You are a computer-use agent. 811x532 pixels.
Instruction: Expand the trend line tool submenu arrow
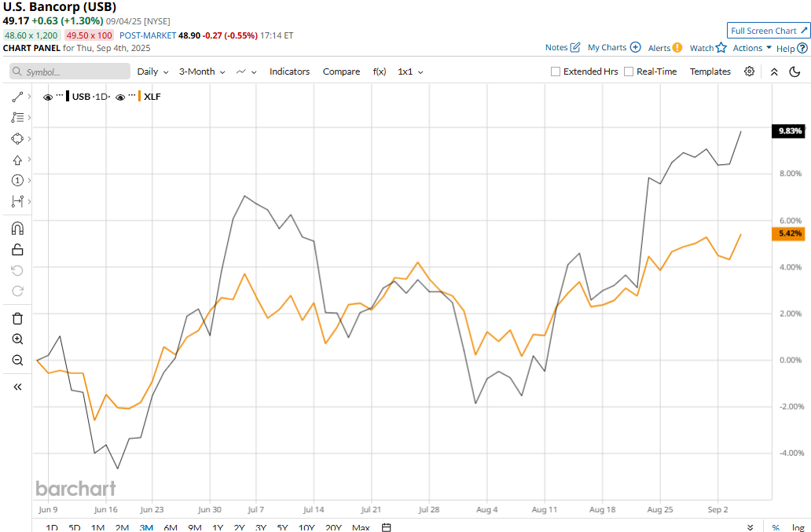(30, 97)
